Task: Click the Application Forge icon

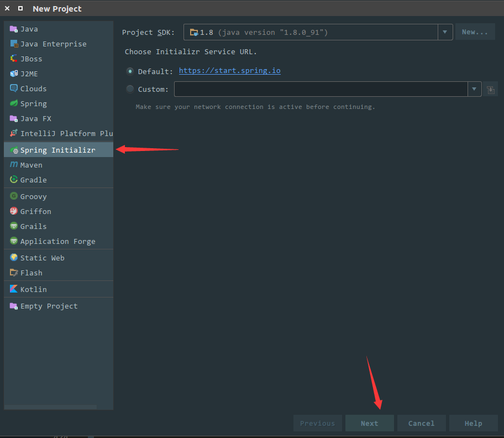Action: tap(13, 241)
